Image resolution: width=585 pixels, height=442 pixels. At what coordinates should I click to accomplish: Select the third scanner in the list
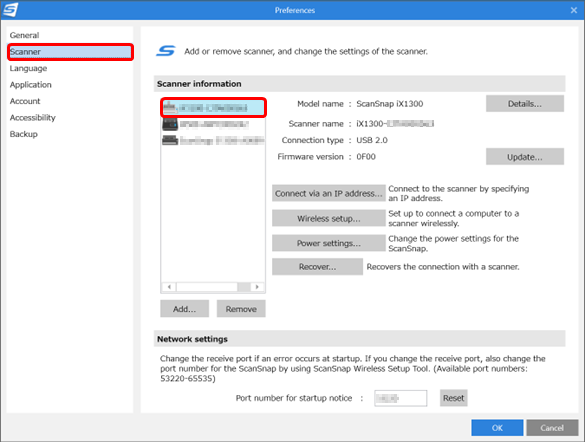pyautogui.click(x=213, y=141)
